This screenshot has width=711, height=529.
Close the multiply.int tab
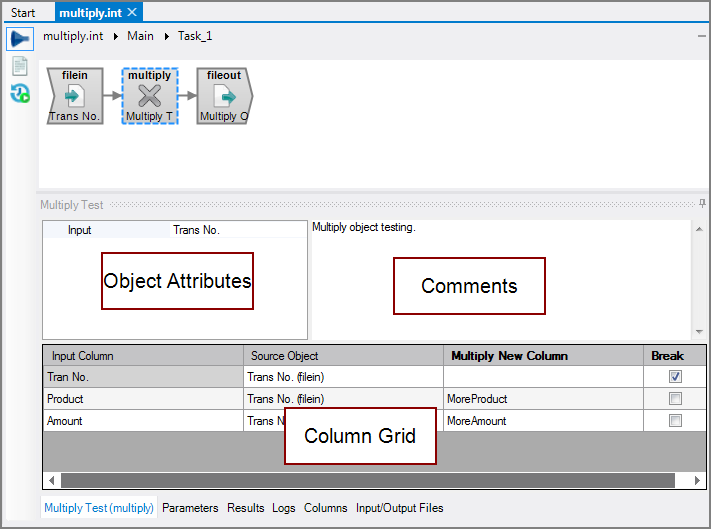click(133, 13)
